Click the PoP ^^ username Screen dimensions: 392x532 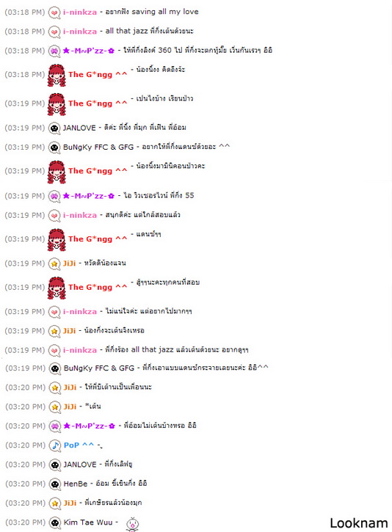click(x=79, y=445)
